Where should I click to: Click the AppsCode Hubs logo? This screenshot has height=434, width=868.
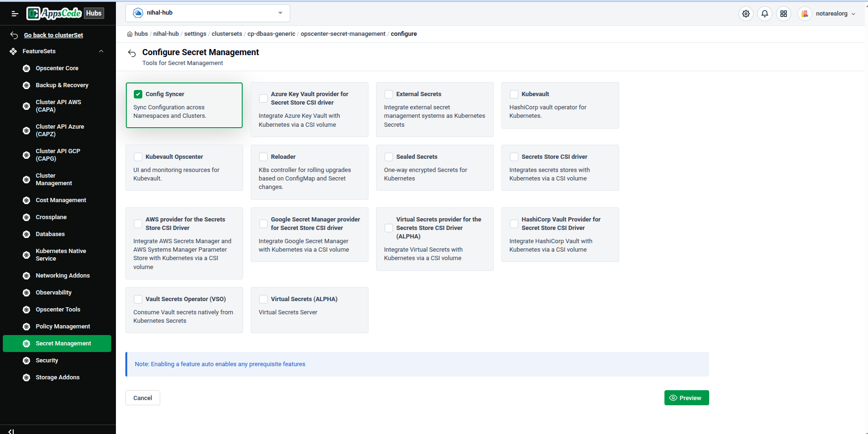point(65,13)
